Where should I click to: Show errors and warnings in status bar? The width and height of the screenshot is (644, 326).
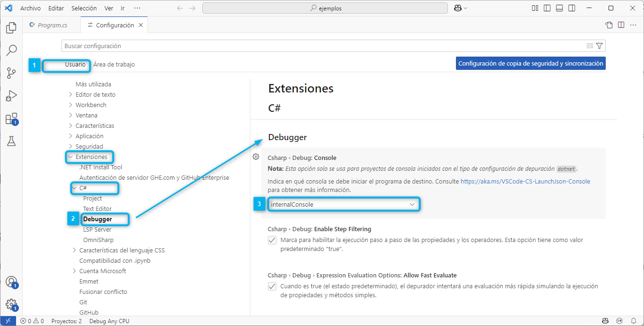click(x=32, y=321)
